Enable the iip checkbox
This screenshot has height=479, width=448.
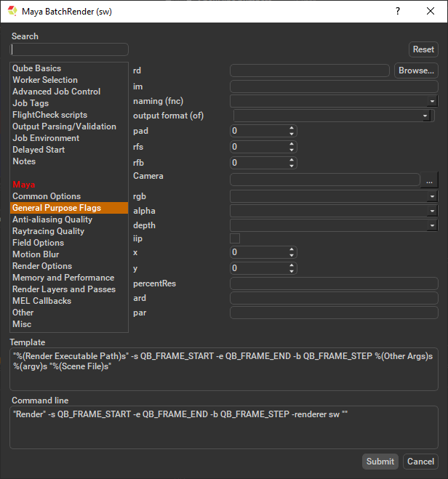pyautogui.click(x=235, y=238)
